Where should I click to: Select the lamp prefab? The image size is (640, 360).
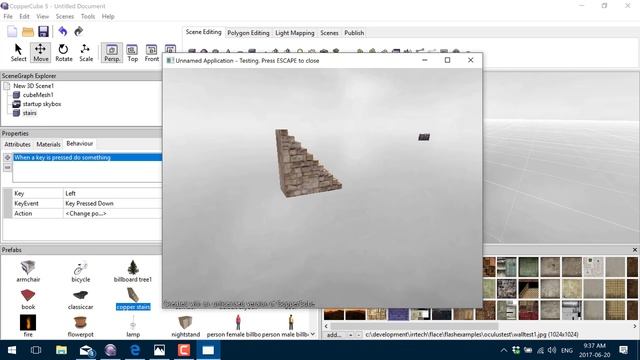click(x=133, y=326)
